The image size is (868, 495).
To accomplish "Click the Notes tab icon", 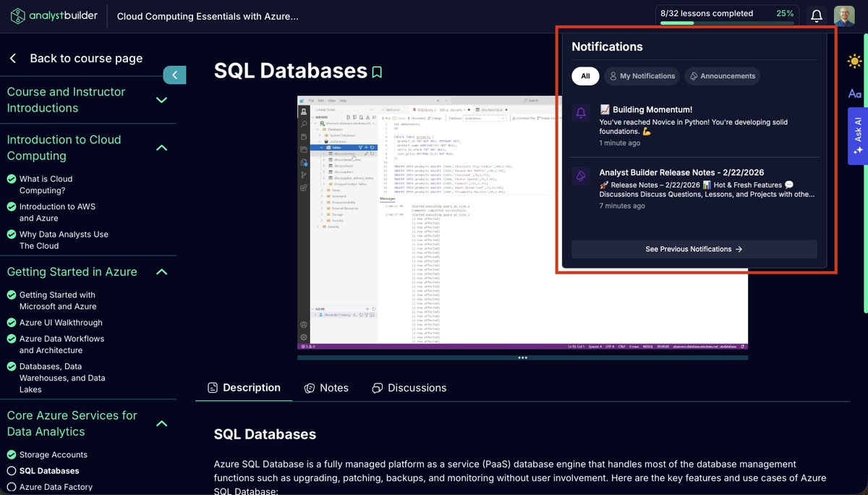I will point(310,388).
